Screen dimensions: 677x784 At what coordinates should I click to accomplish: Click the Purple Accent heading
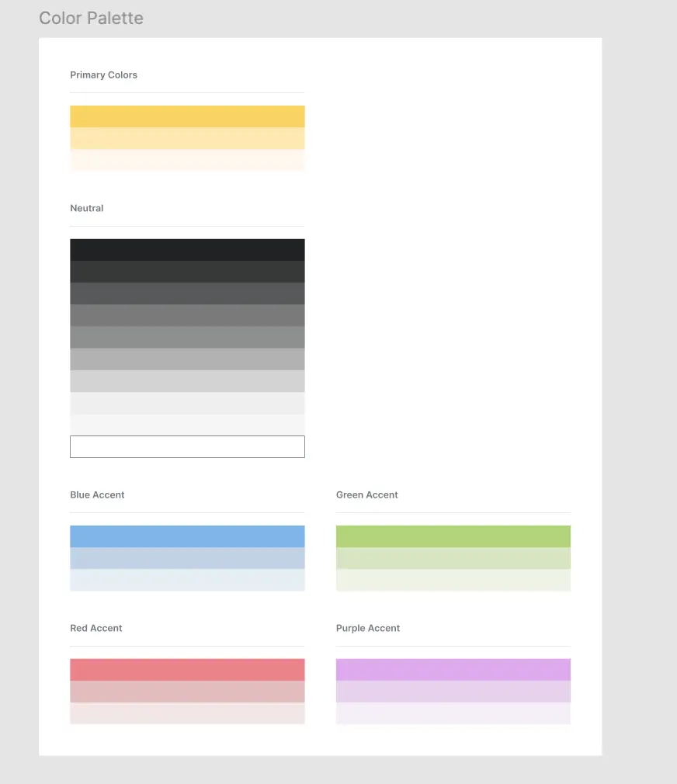pyautogui.click(x=367, y=629)
